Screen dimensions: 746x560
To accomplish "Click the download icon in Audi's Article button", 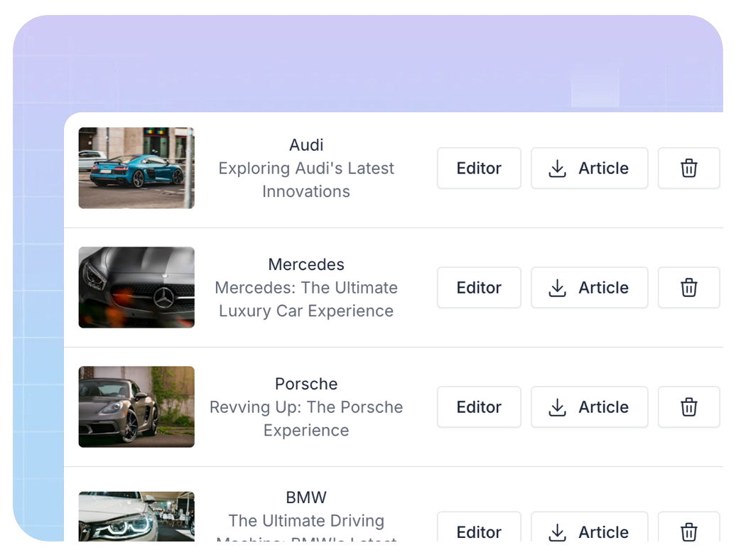I will click(558, 168).
